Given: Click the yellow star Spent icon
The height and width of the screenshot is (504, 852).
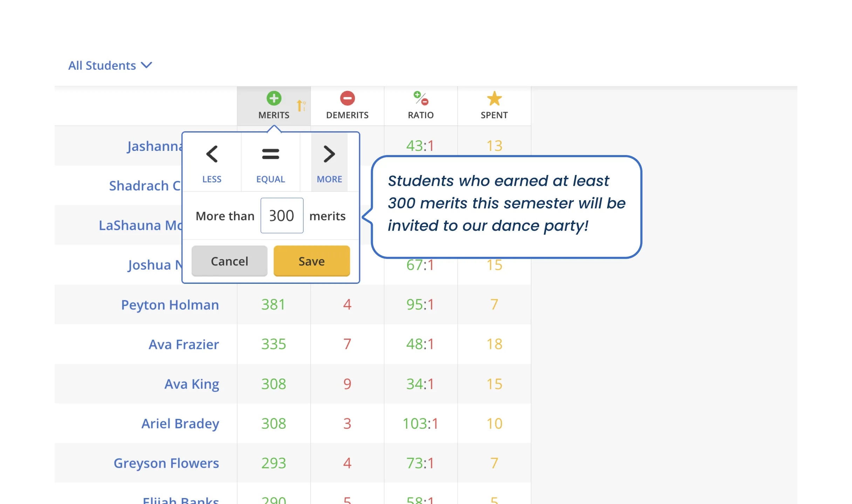Looking at the screenshot, I should pyautogui.click(x=494, y=98).
